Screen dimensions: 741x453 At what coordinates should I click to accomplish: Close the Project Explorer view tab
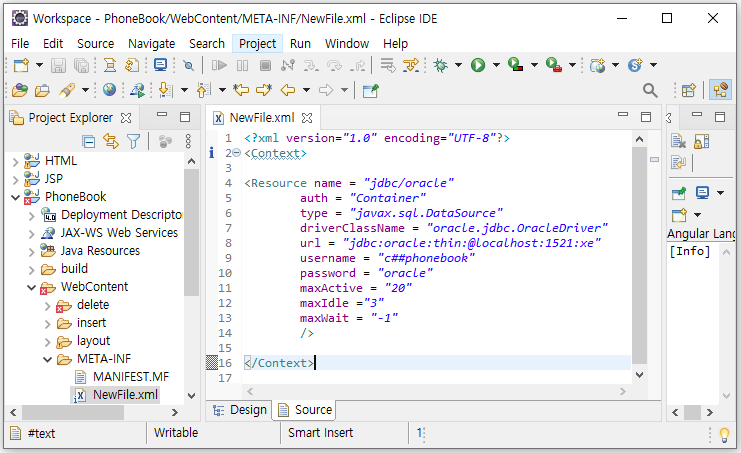[x=126, y=118]
